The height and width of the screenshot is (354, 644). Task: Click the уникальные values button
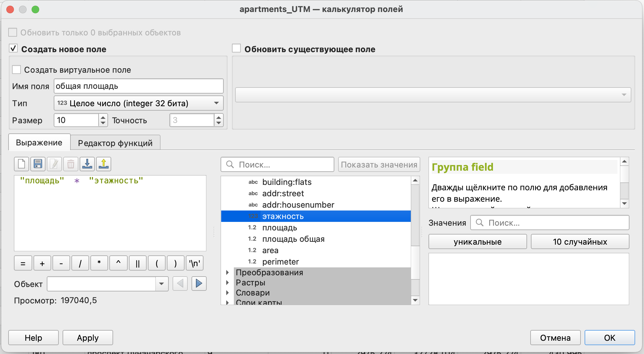click(477, 242)
